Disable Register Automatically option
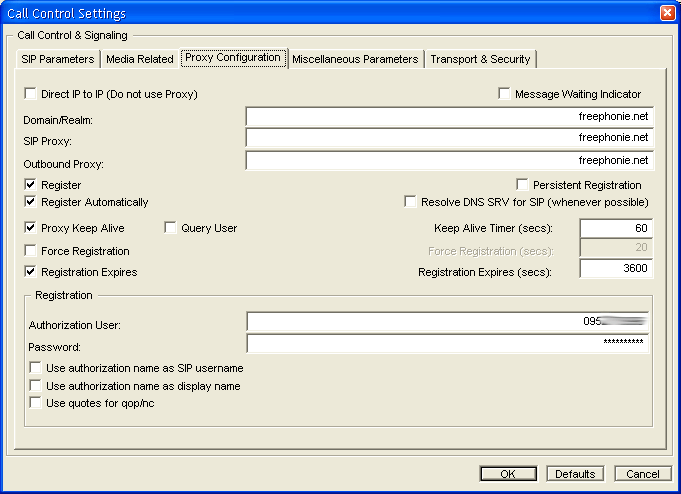 coord(31,202)
